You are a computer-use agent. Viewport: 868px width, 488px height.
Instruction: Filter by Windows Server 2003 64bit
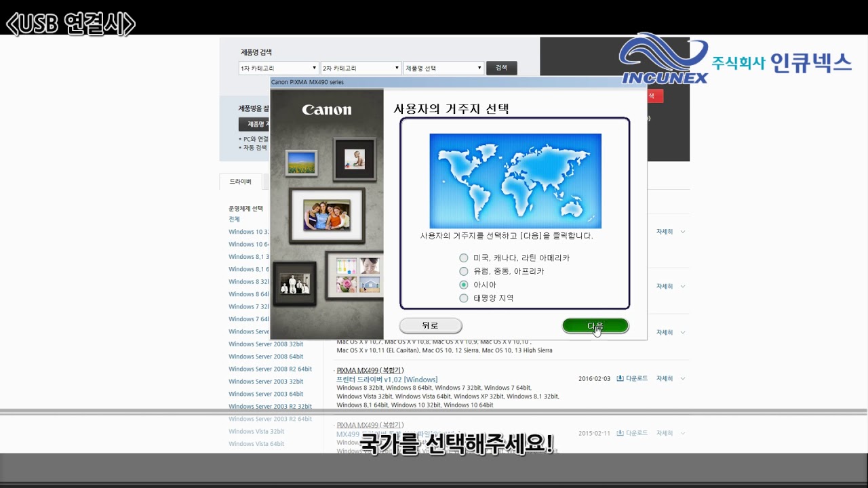266,394
